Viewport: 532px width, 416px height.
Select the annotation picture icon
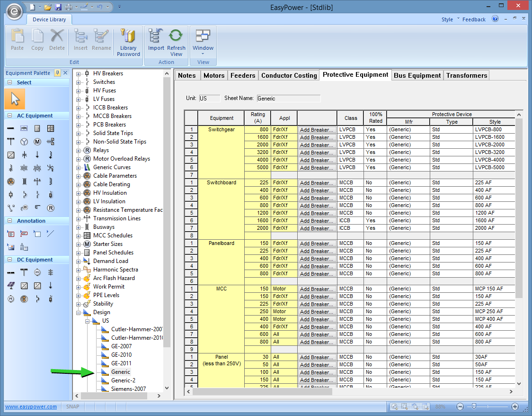click(11, 247)
